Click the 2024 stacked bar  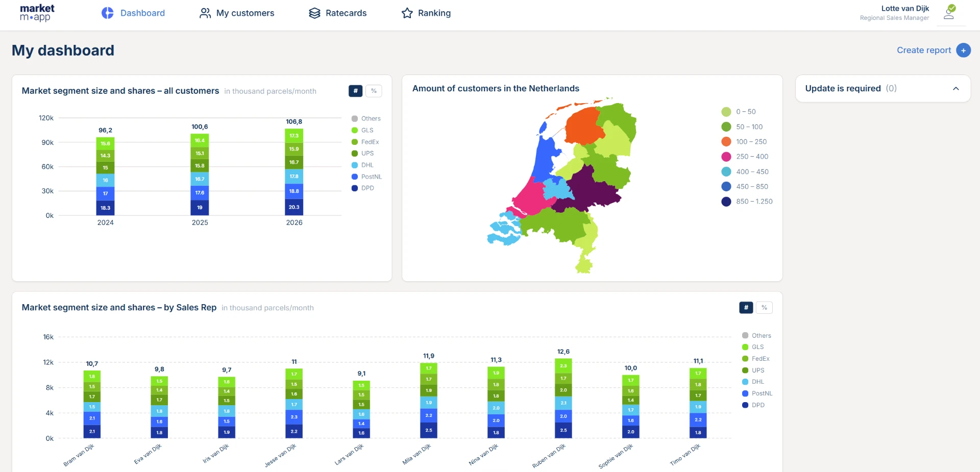(x=105, y=176)
